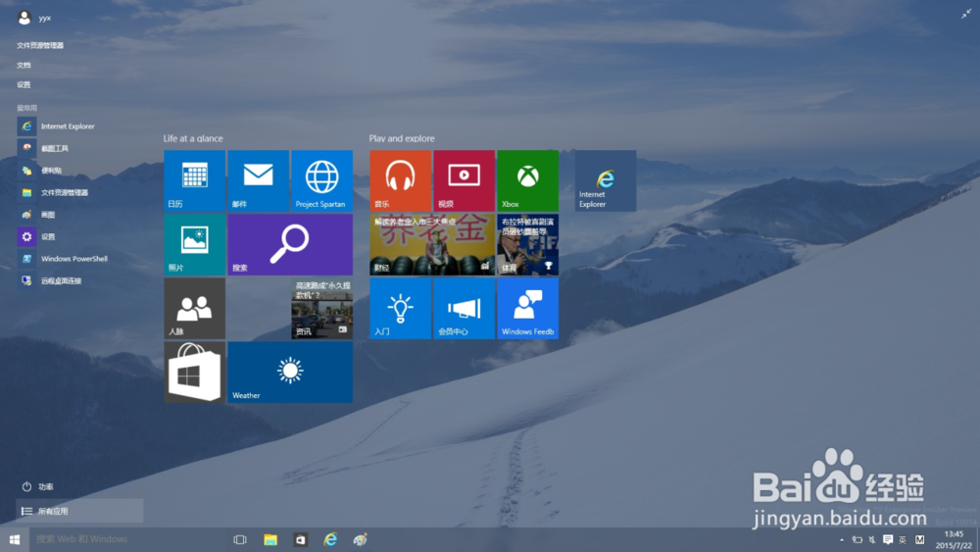Viewport: 980px width, 552px height.
Task: Open the 人脉 people tile
Action: 194,308
